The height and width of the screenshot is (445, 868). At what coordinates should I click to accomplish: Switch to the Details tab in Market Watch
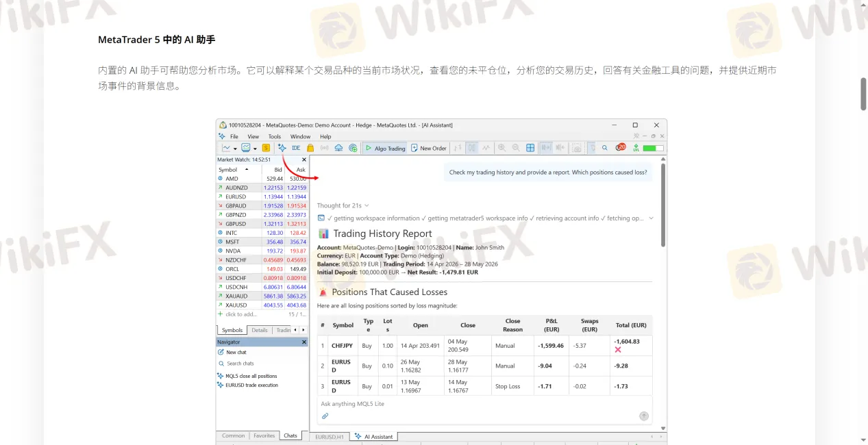point(260,330)
